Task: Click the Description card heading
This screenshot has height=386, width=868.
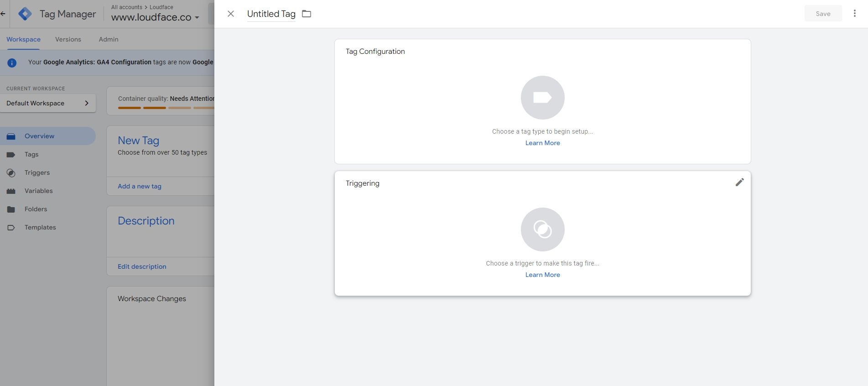Action: click(x=146, y=221)
